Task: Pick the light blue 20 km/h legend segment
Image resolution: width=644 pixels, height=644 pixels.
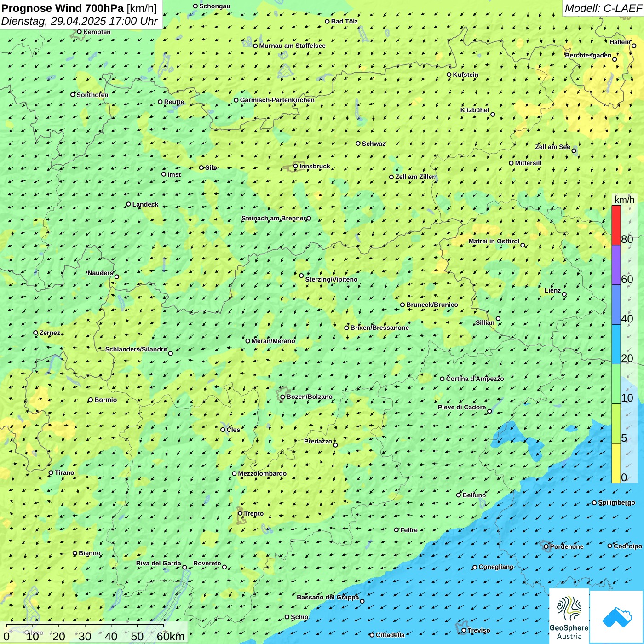Action: point(616,344)
